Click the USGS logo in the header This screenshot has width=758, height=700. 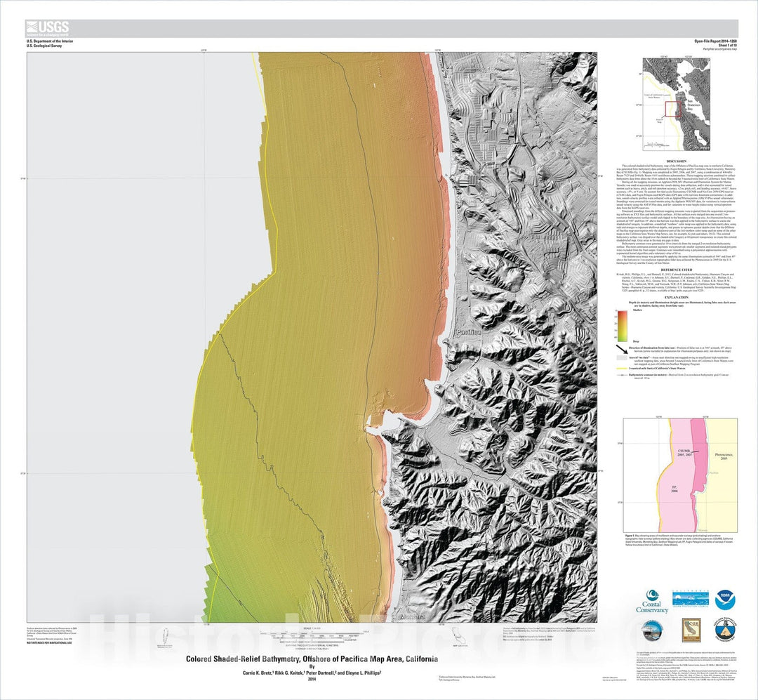[x=47, y=28]
